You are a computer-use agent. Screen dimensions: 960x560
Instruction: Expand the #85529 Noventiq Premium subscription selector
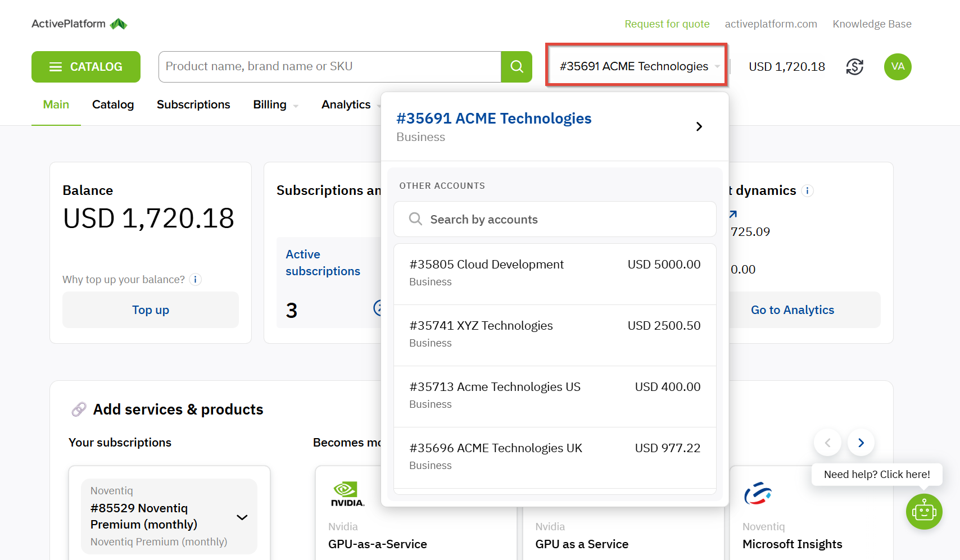pyautogui.click(x=169, y=516)
